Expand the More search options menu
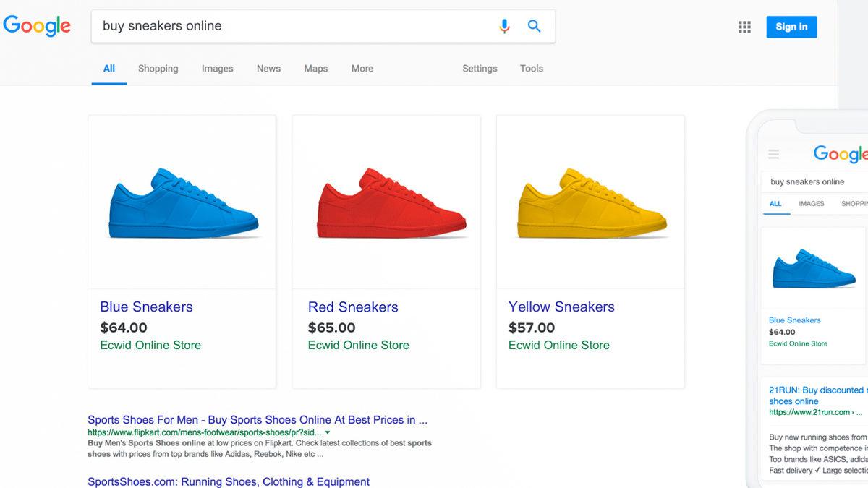 362,69
